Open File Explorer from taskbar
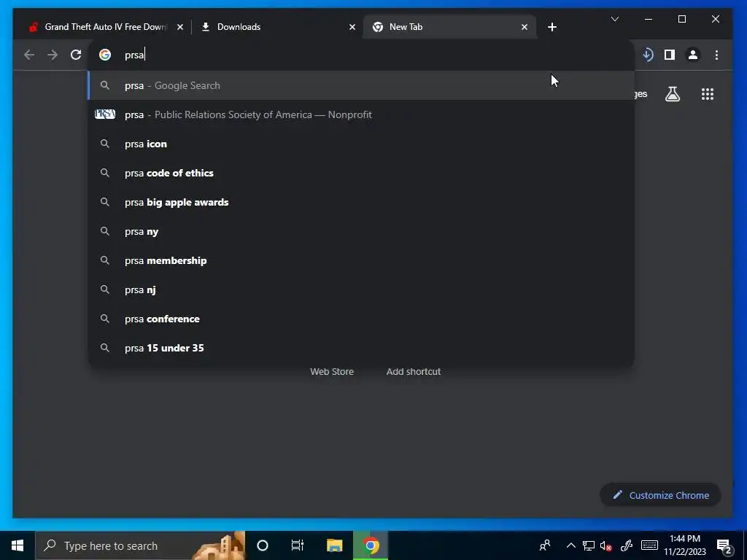The image size is (747, 560). pos(334,545)
